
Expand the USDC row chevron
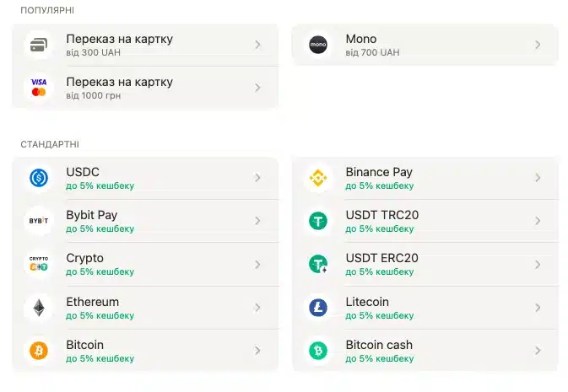(257, 178)
